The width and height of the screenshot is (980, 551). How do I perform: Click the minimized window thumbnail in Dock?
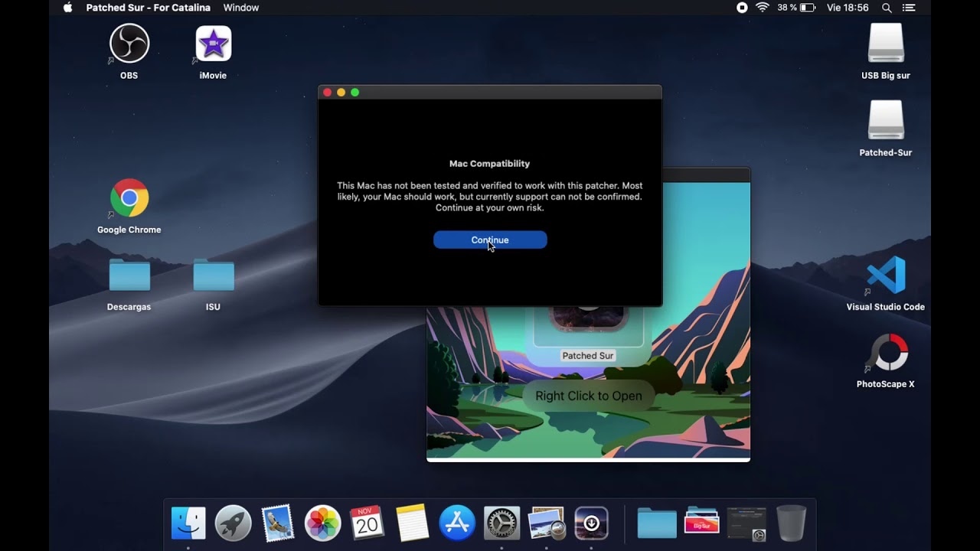746,523
